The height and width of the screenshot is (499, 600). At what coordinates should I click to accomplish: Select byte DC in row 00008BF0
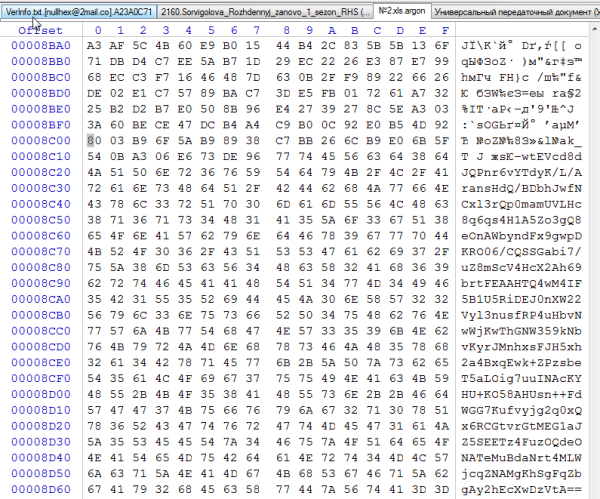207,125
